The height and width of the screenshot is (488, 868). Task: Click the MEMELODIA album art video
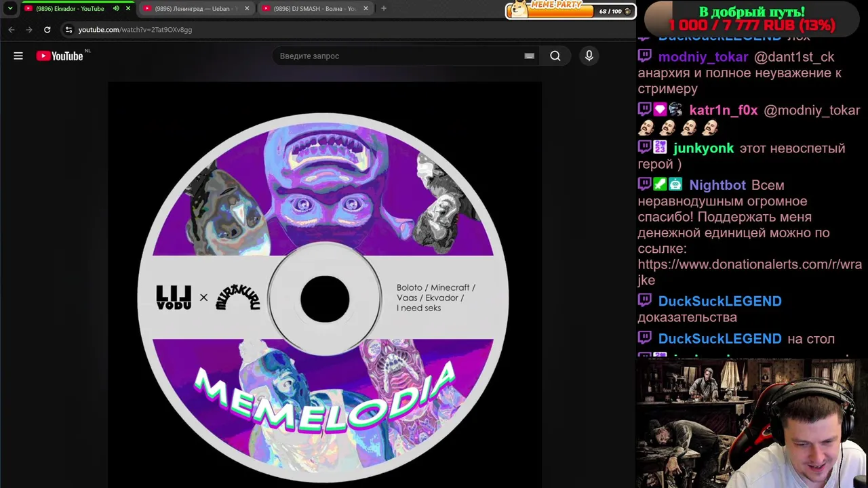(324, 285)
